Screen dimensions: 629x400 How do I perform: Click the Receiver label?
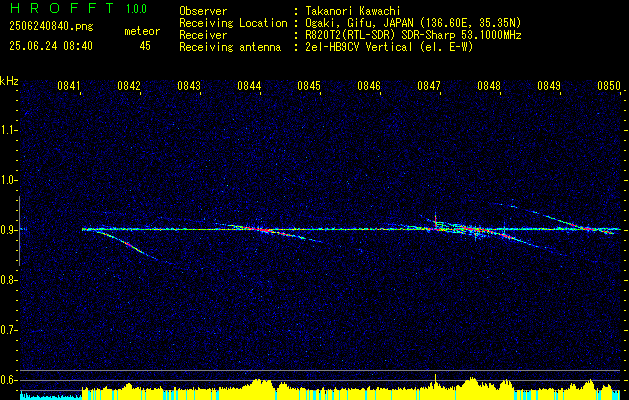(x=203, y=35)
